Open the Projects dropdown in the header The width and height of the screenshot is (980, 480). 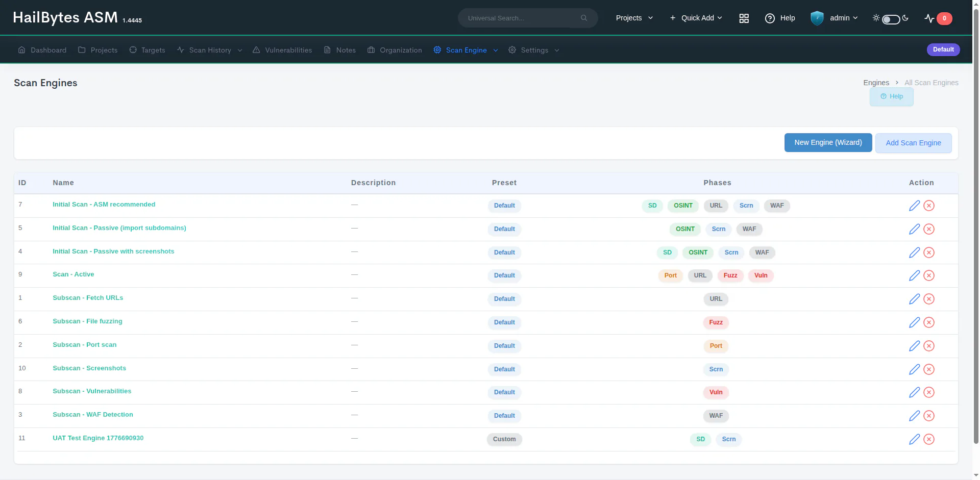pyautogui.click(x=634, y=18)
